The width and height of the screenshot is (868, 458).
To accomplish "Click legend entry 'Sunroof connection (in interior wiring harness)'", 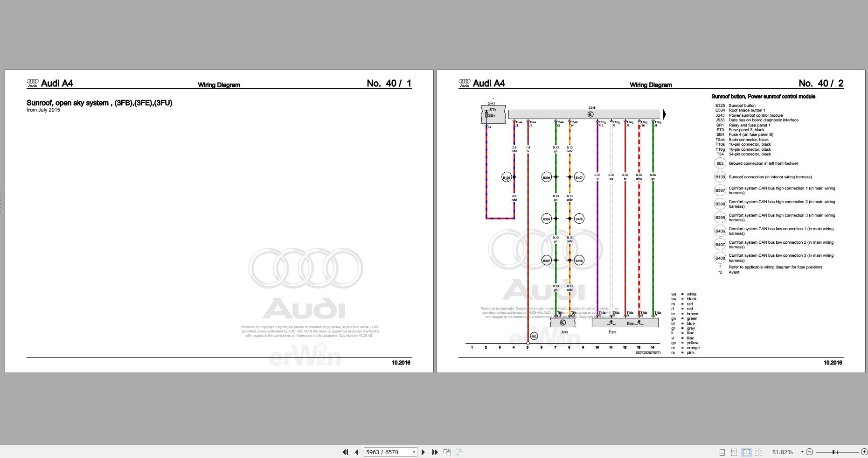I will 770,177.
